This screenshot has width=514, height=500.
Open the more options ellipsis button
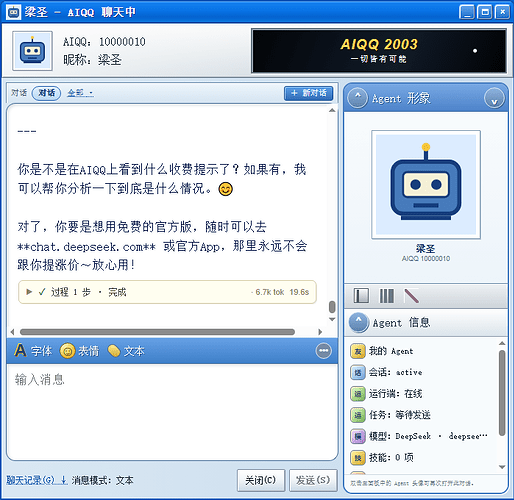coord(324,351)
